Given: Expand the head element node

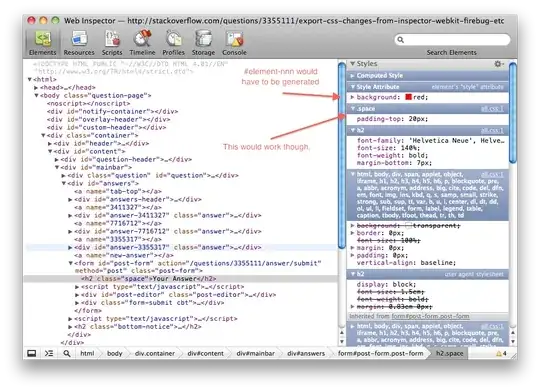Looking at the screenshot, I should click(x=36, y=88).
